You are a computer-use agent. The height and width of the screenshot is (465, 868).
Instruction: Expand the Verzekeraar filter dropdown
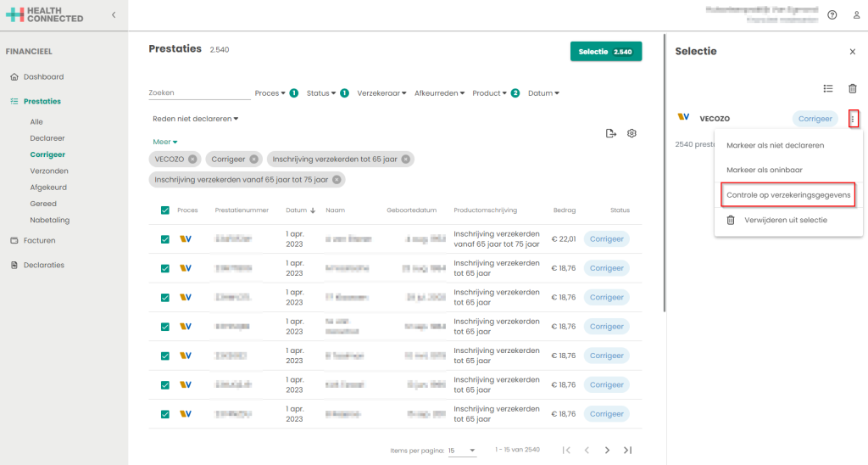pyautogui.click(x=381, y=93)
